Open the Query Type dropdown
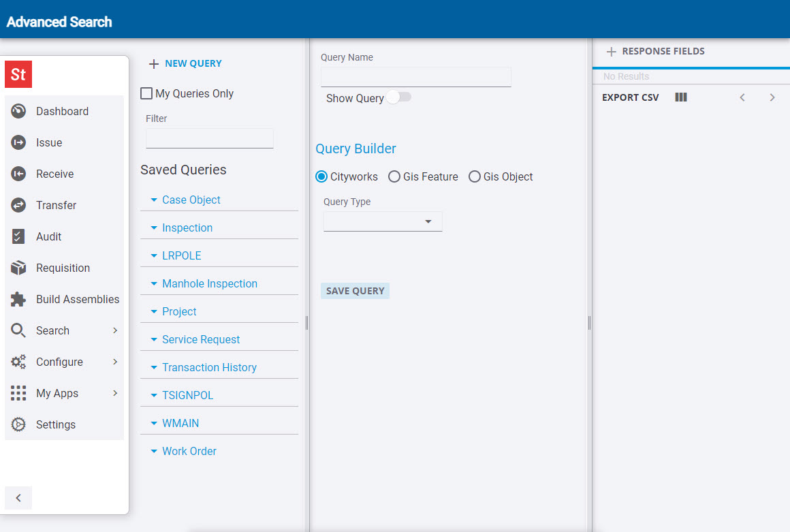The image size is (790, 532). coord(383,221)
